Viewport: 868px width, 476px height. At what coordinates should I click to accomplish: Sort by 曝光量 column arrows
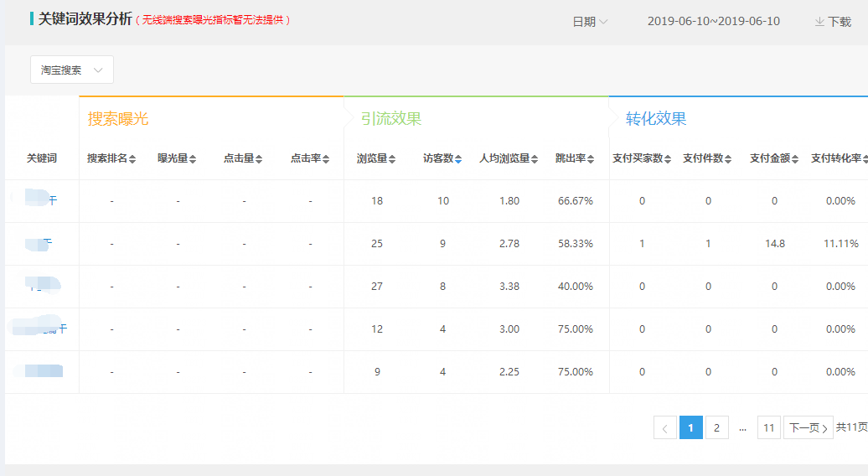click(194, 159)
